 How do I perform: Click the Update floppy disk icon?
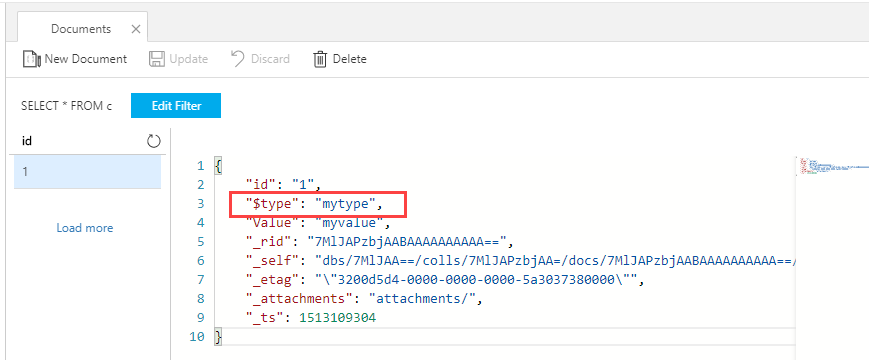157,59
